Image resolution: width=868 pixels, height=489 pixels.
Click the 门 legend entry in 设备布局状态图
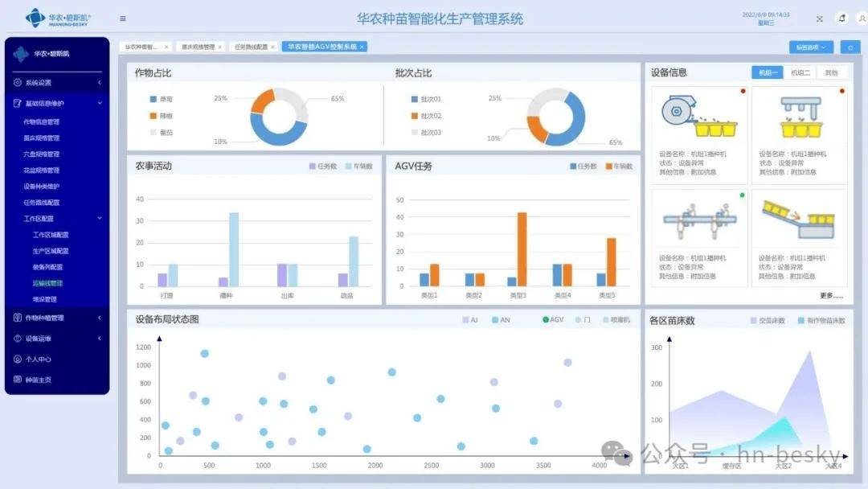point(583,319)
